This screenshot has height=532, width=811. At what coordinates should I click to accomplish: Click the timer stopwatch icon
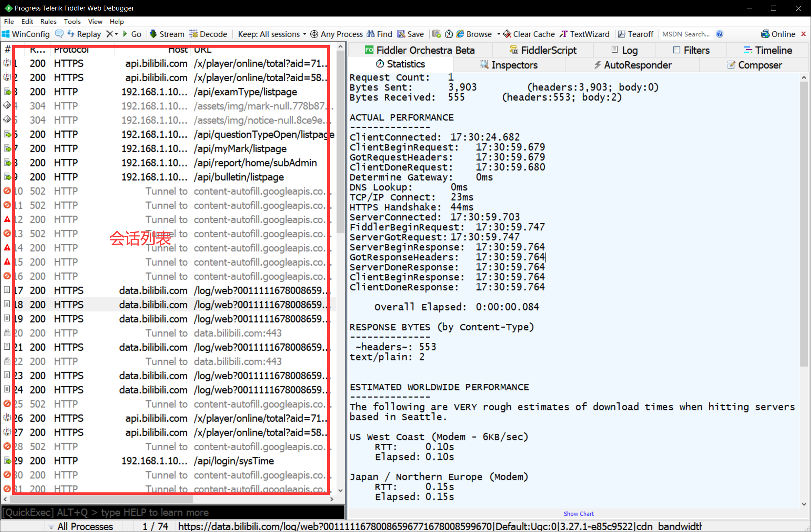tap(449, 34)
